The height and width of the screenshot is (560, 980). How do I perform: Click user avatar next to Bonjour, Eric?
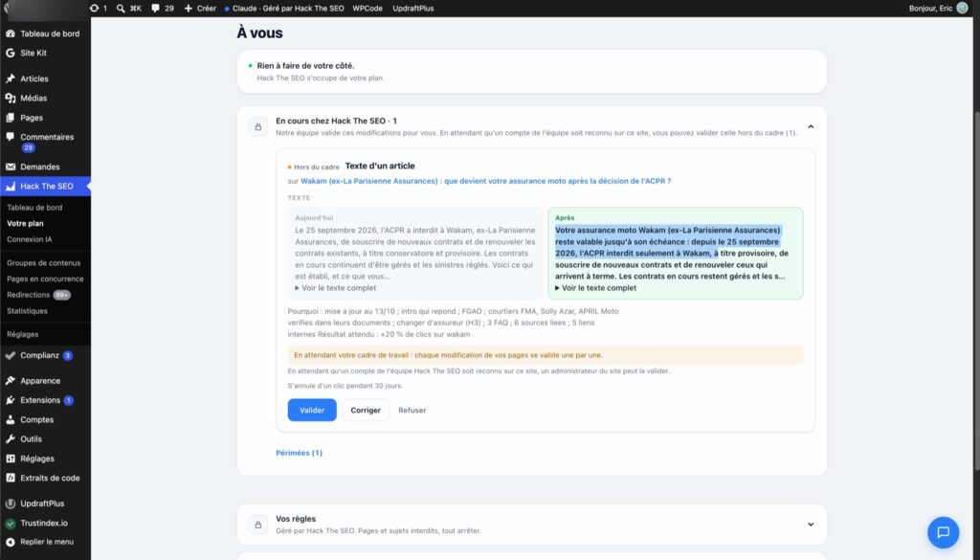[x=962, y=8]
